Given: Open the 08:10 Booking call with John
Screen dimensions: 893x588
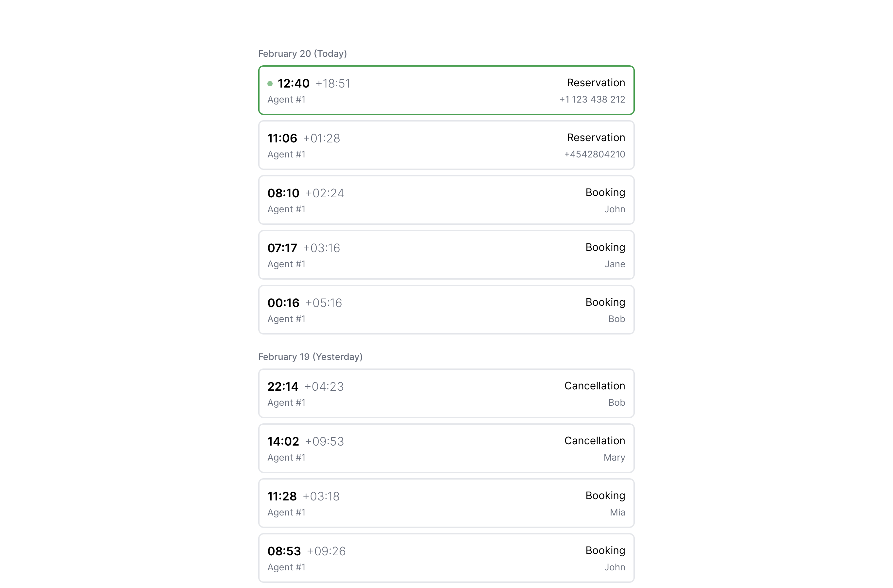Looking at the screenshot, I should [x=446, y=200].
